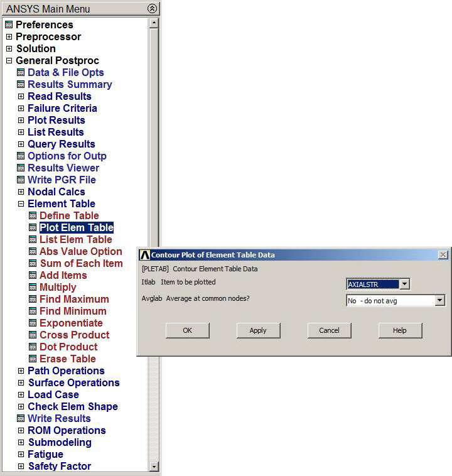Click the icon beside Results Summary
The width and height of the screenshot is (452, 476).
(21, 85)
